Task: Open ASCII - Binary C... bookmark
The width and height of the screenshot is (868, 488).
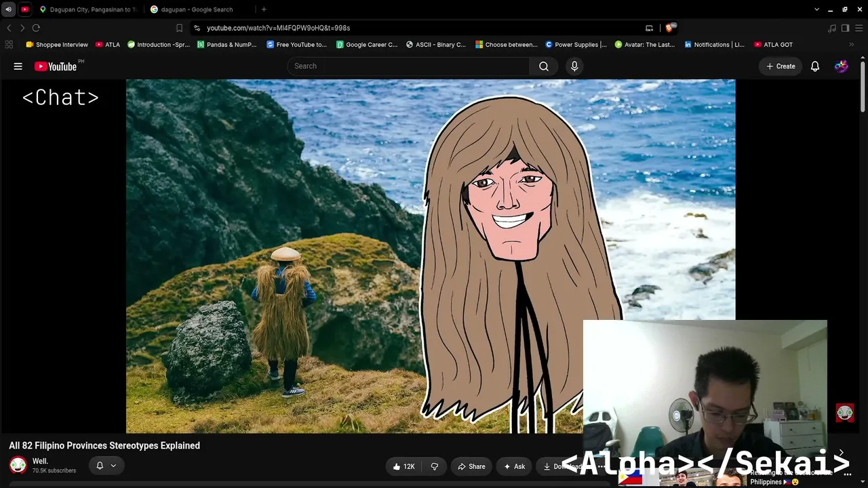Action: pyautogui.click(x=436, y=45)
